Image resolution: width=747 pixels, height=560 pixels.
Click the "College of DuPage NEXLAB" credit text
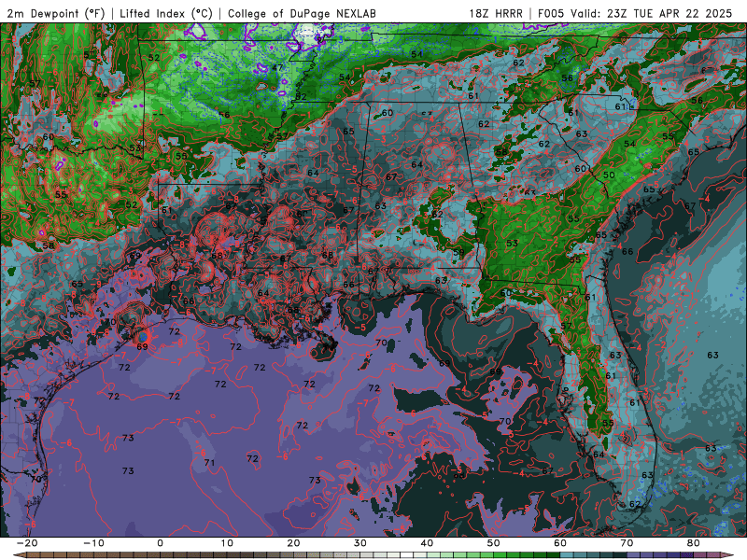[302, 13]
